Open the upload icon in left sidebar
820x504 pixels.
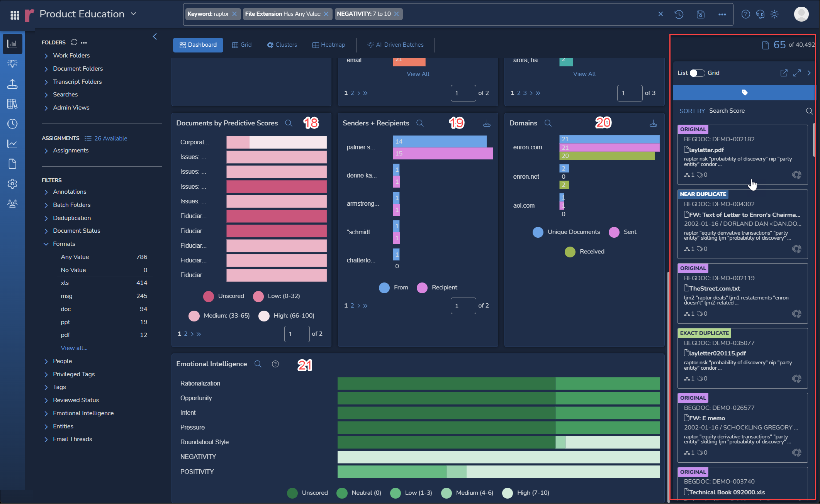click(12, 84)
